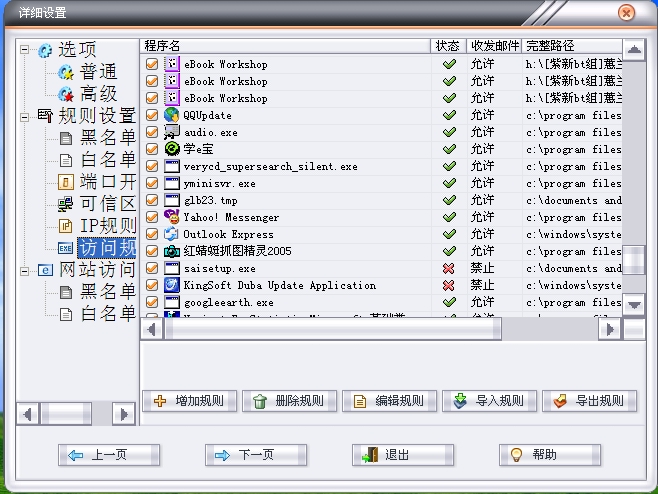Click the 端口开 orange icon in tree
Viewport: 658px width, 494px height.
pos(65,182)
